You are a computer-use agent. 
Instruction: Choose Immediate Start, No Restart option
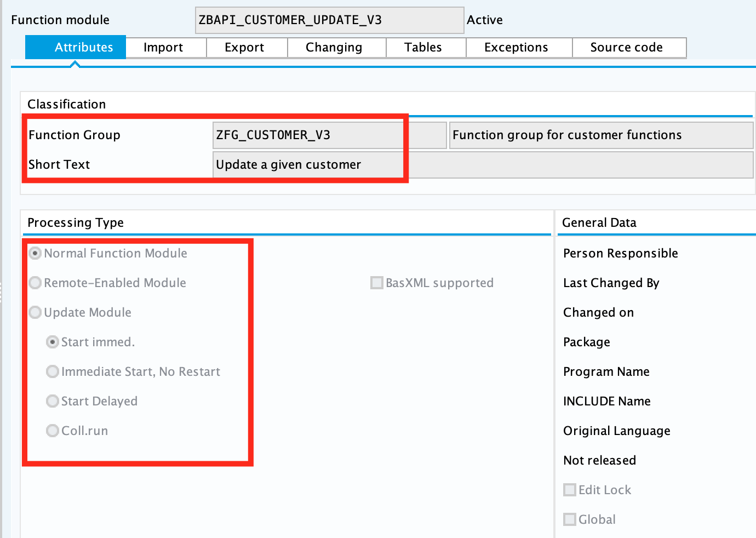point(53,371)
